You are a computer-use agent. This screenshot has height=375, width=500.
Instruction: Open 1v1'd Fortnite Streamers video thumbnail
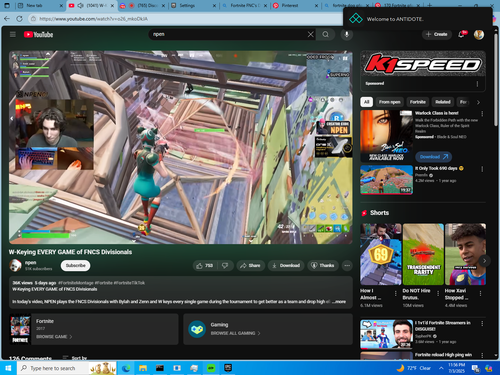point(386,334)
